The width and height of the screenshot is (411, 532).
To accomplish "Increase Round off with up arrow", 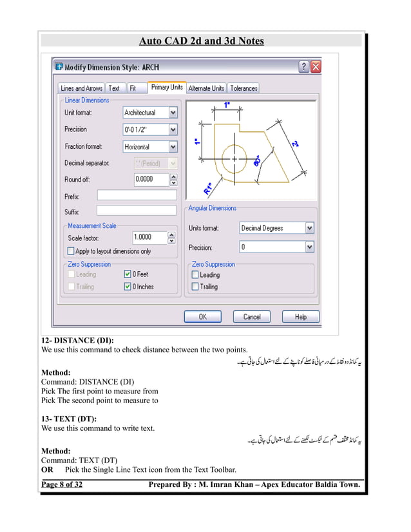I will 174,176.
